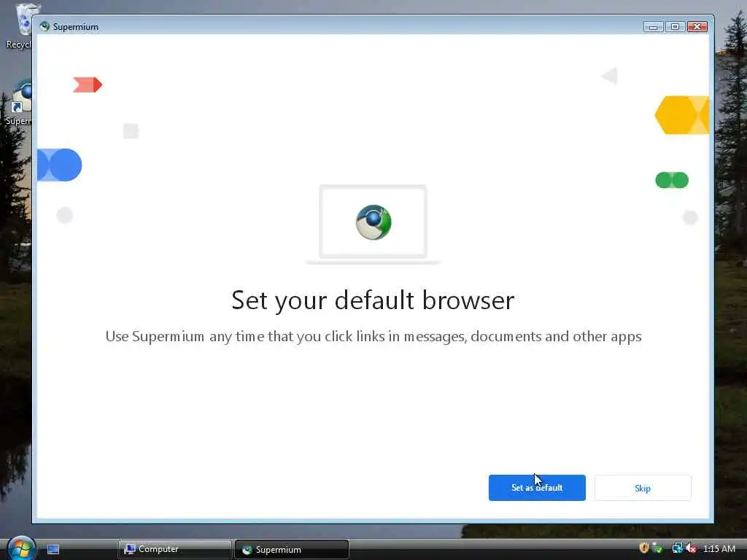Image resolution: width=747 pixels, height=560 pixels.
Task: Minimize the Supermium window
Action: pyautogui.click(x=653, y=27)
